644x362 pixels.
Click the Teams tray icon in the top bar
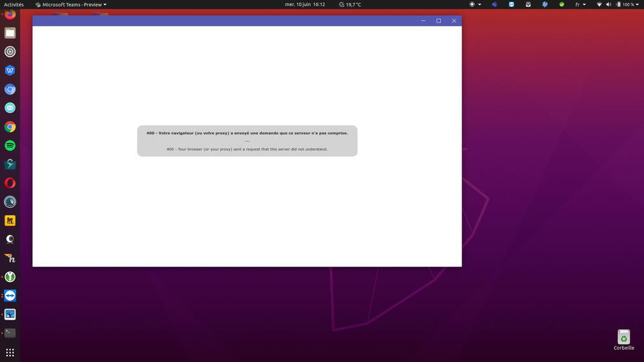pos(494,5)
